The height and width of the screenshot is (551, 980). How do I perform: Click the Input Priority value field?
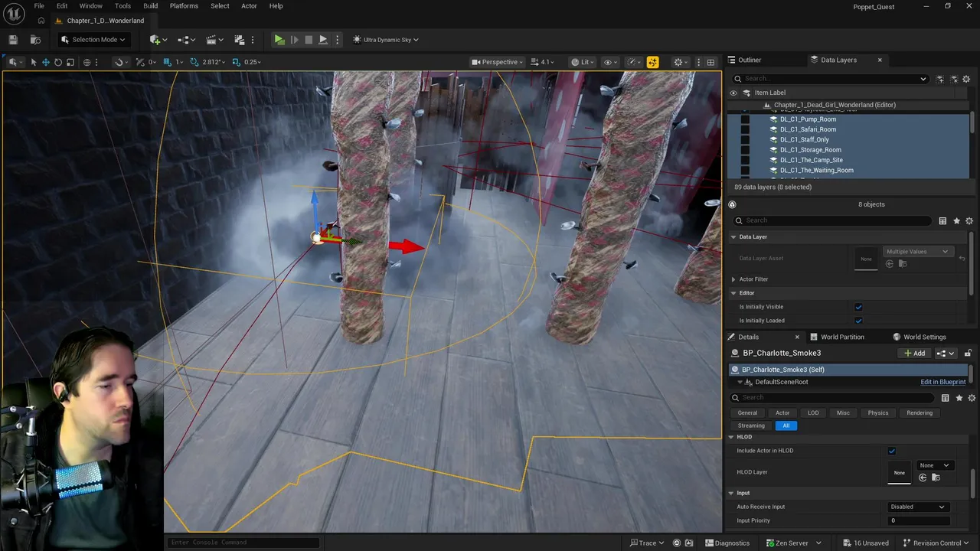click(918, 520)
